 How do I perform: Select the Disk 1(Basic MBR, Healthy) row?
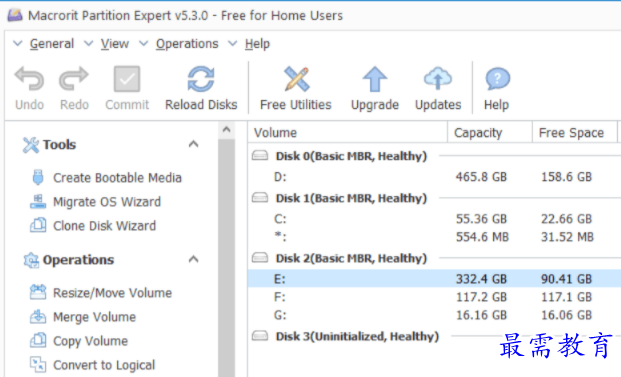[434, 198]
